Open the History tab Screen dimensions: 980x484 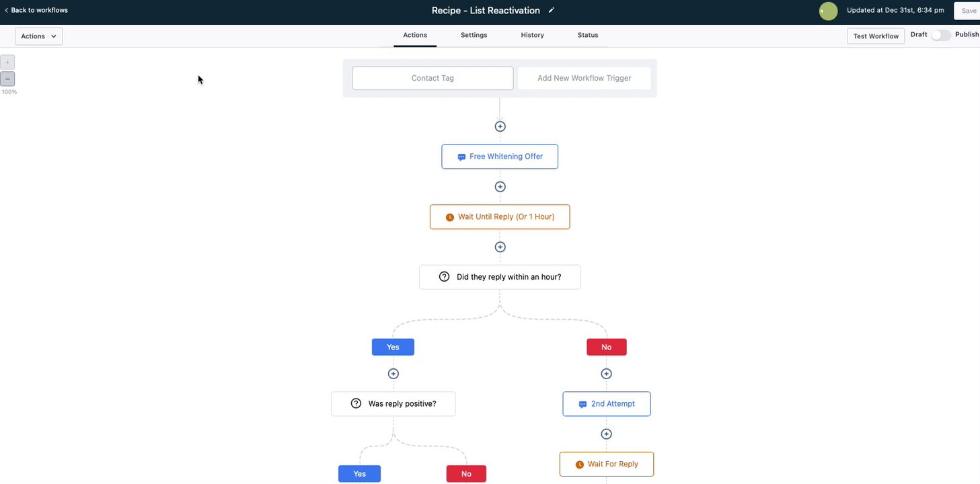pyautogui.click(x=532, y=35)
